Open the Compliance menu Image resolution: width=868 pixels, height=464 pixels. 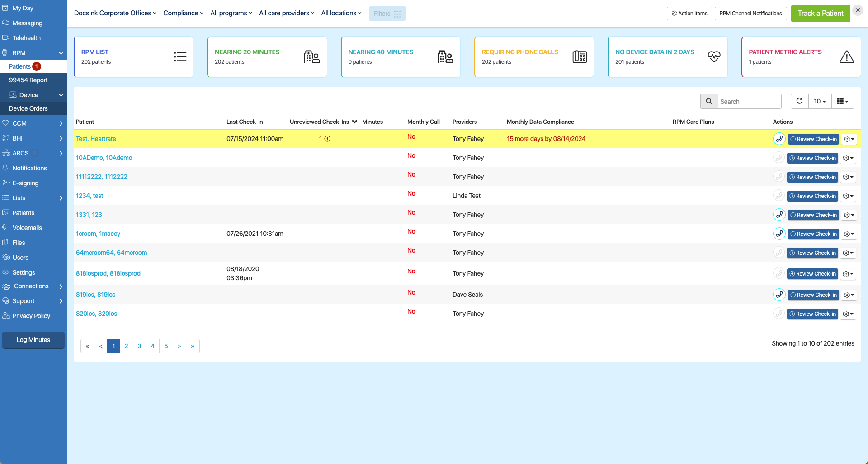pos(183,13)
